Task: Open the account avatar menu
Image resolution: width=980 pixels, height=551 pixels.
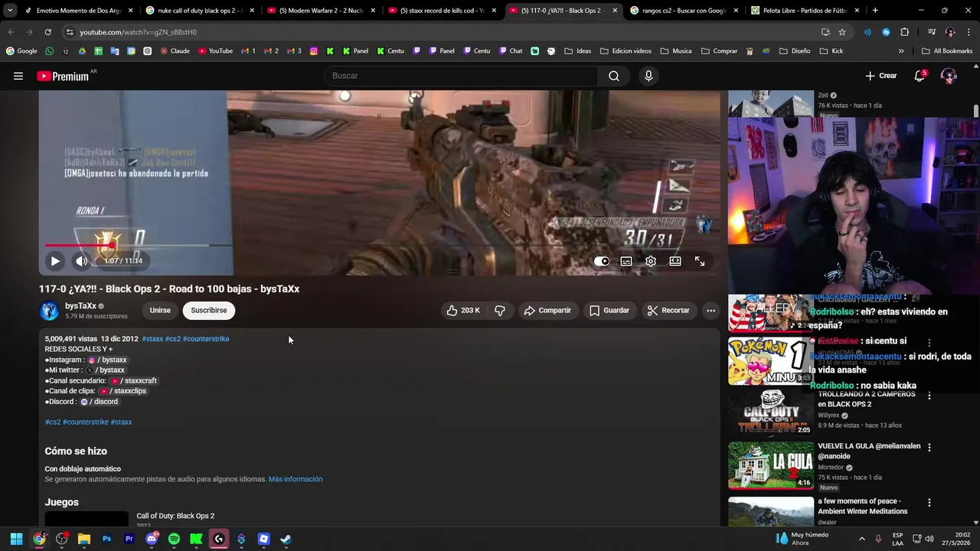Action: click(x=949, y=76)
